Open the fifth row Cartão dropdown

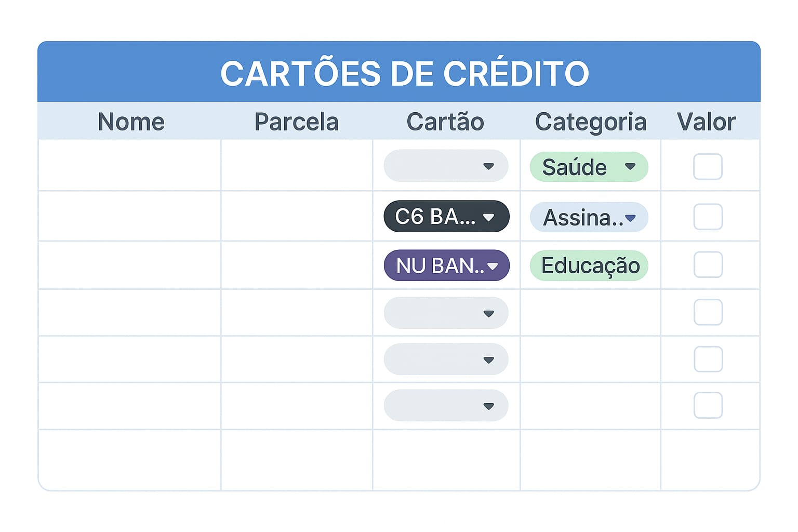click(446, 360)
